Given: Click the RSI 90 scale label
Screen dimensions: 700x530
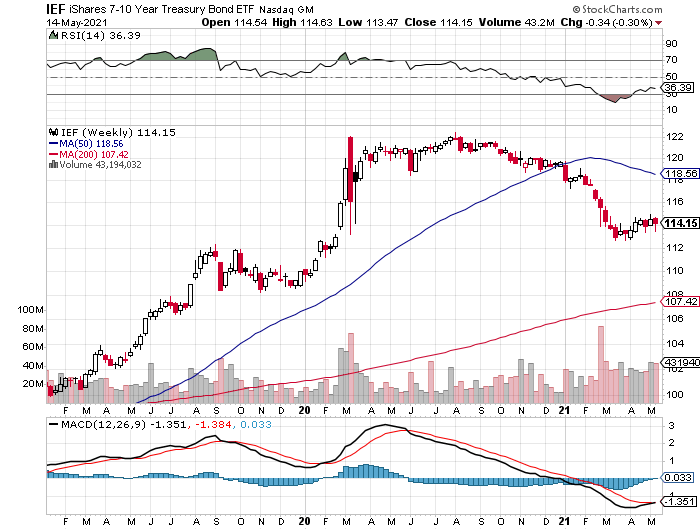Looking at the screenshot, I should coord(671,44).
